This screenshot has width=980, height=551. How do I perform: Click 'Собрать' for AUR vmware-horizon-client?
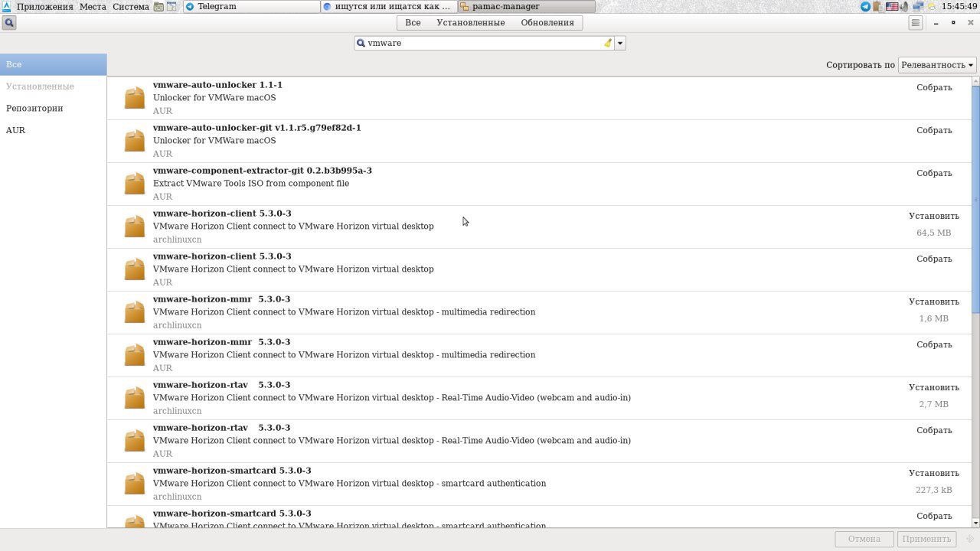tap(934, 259)
